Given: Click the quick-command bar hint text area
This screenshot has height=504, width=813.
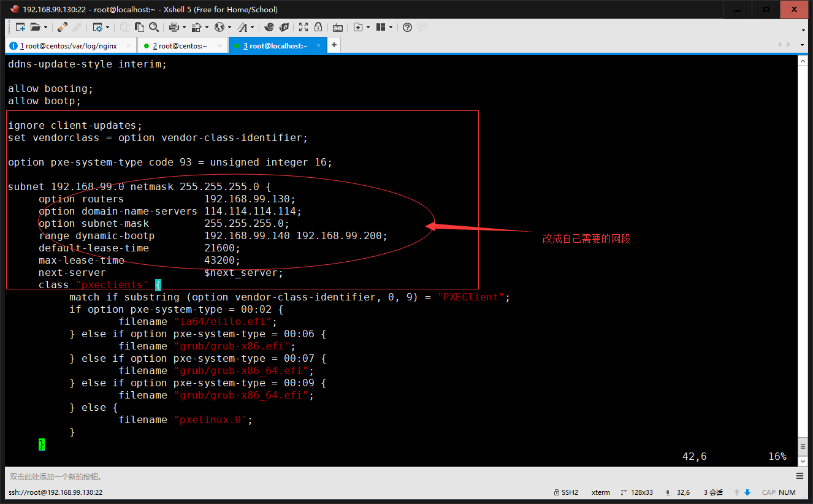Looking at the screenshot, I should 56,476.
